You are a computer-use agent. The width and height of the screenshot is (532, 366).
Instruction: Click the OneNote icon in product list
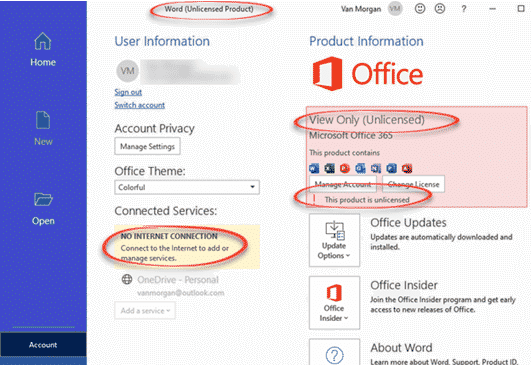click(x=376, y=168)
